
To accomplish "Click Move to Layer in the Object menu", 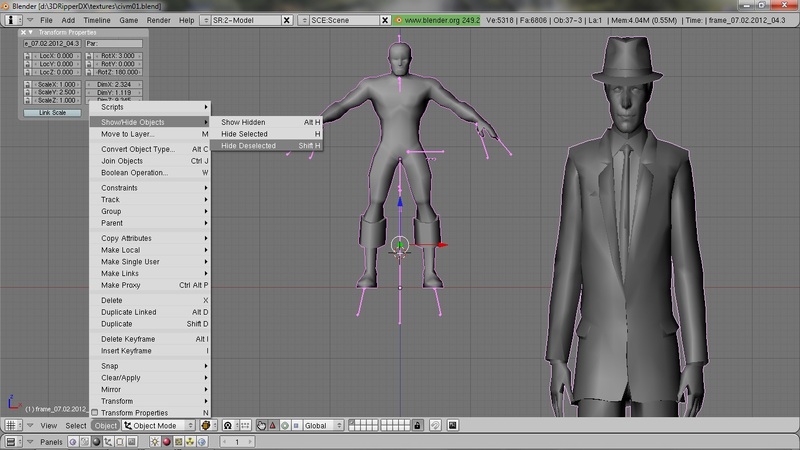I will (x=151, y=134).
